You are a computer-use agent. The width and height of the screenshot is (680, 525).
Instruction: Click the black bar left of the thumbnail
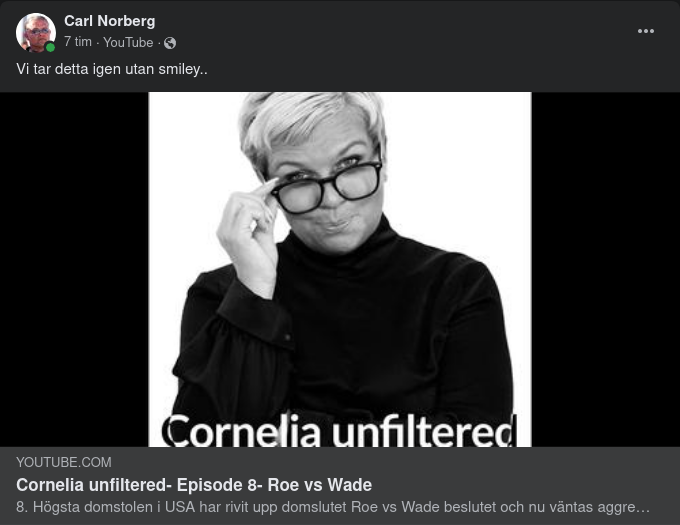[x=74, y=269]
